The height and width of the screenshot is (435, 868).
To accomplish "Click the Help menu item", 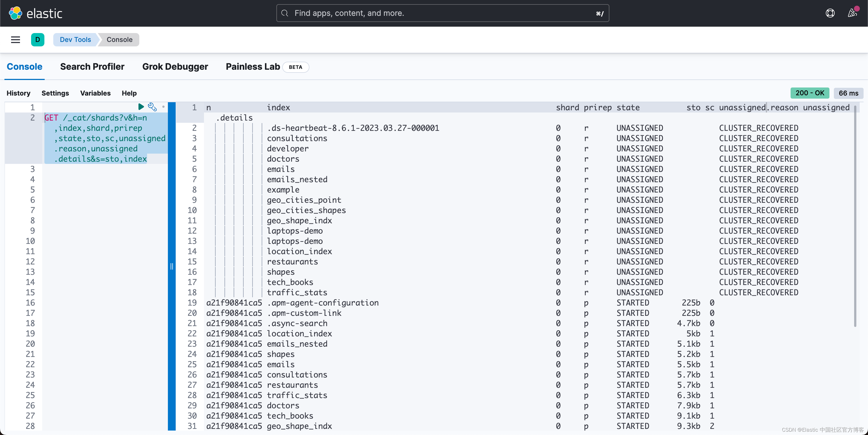I will pyautogui.click(x=128, y=93).
